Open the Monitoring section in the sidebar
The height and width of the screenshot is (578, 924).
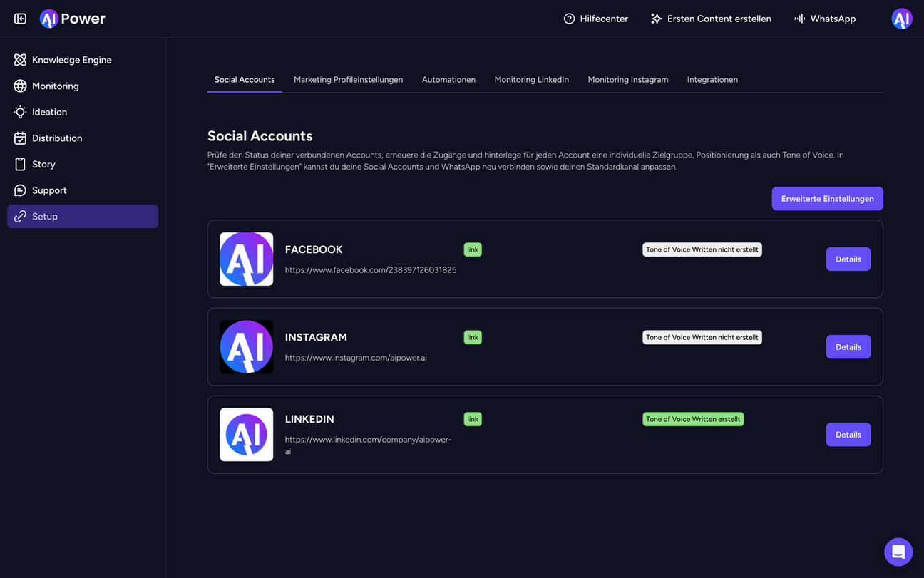pyautogui.click(x=55, y=86)
